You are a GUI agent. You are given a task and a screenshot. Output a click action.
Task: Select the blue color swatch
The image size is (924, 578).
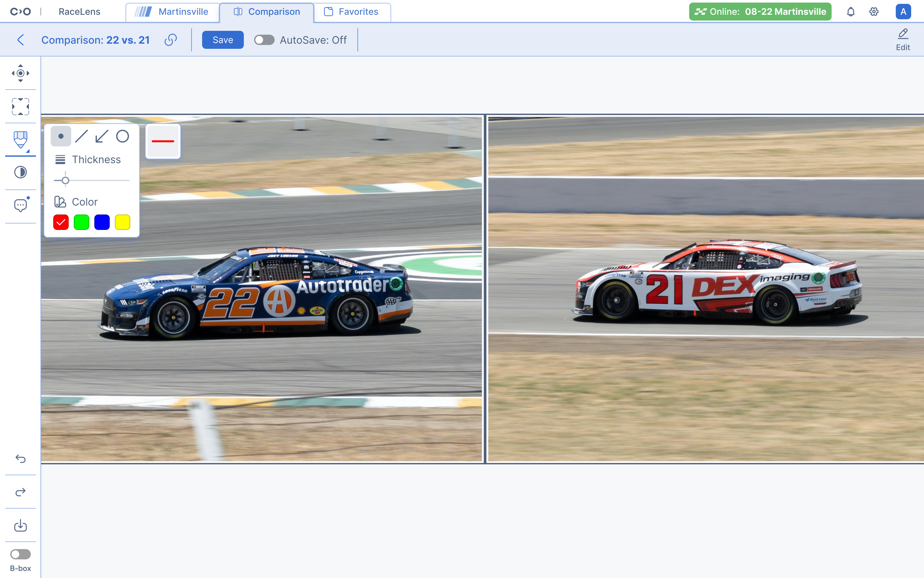coord(102,222)
